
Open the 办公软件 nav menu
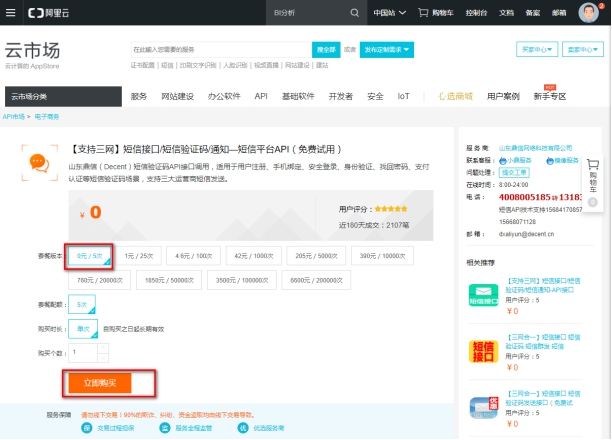pyautogui.click(x=224, y=96)
